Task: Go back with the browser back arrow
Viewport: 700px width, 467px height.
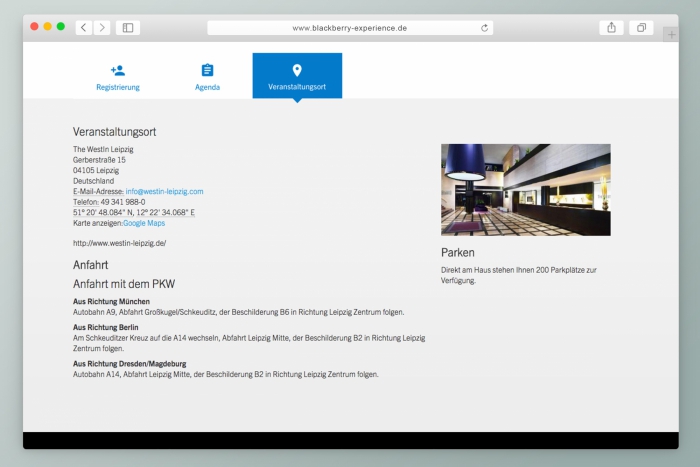Action: (x=83, y=28)
